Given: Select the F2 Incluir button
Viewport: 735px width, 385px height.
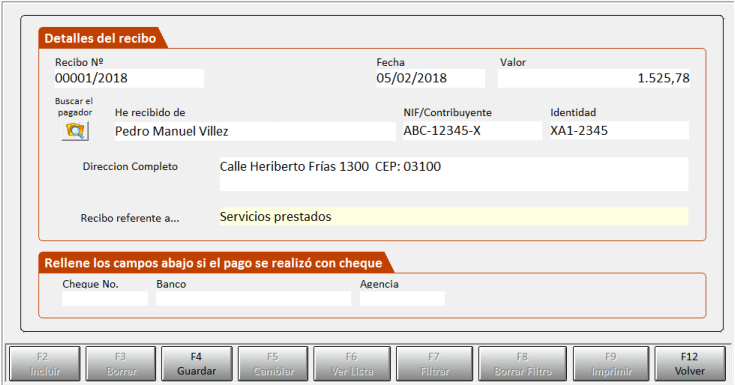Looking at the screenshot, I should coord(45,363).
